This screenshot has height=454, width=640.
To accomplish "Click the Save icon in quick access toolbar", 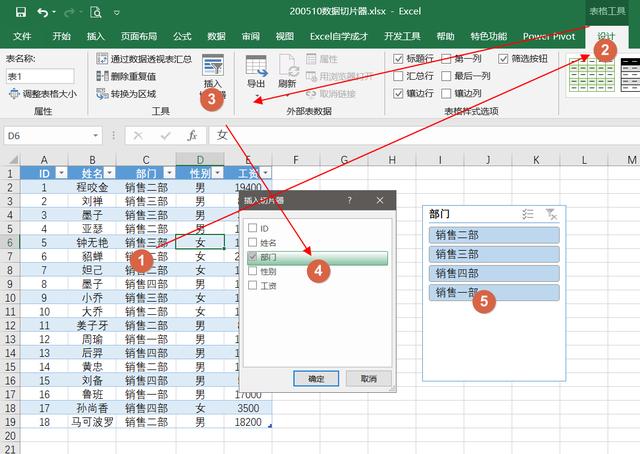I will 21,12.
